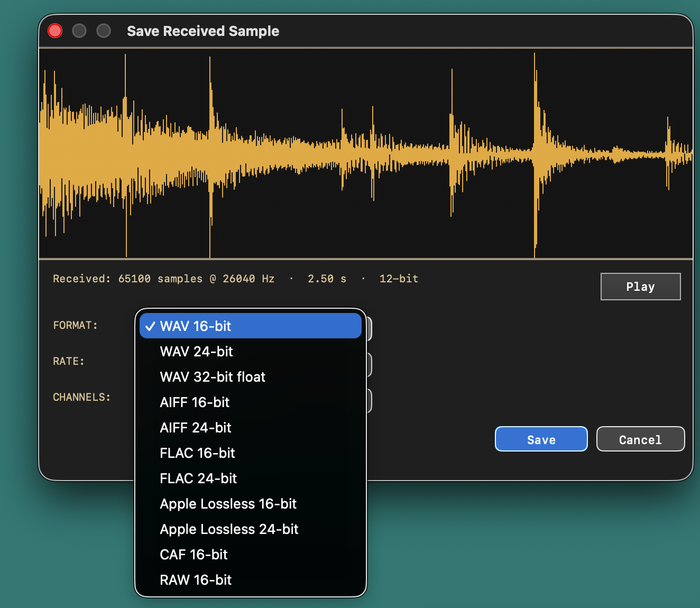Click the waveform preview display
This screenshot has width=700, height=608.
[x=366, y=153]
